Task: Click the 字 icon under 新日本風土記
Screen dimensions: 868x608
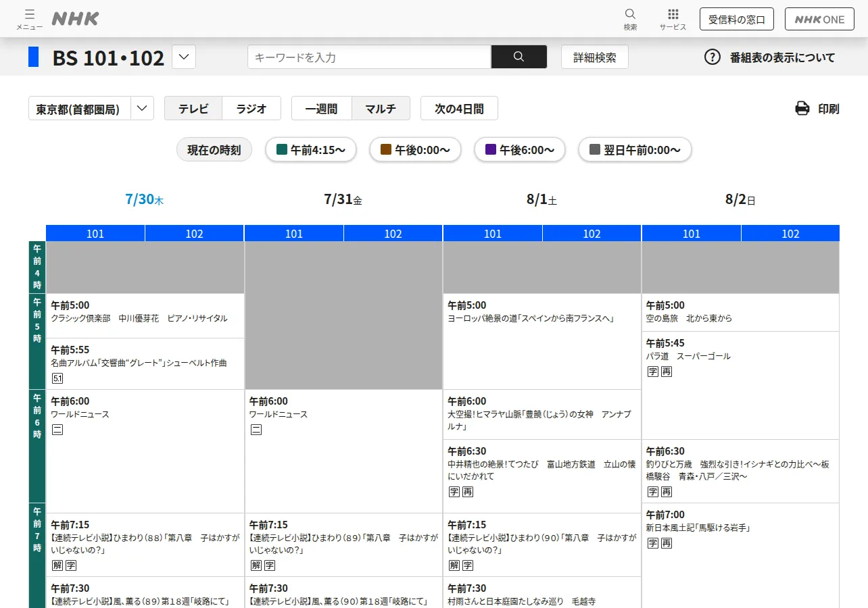Action: [x=653, y=543]
